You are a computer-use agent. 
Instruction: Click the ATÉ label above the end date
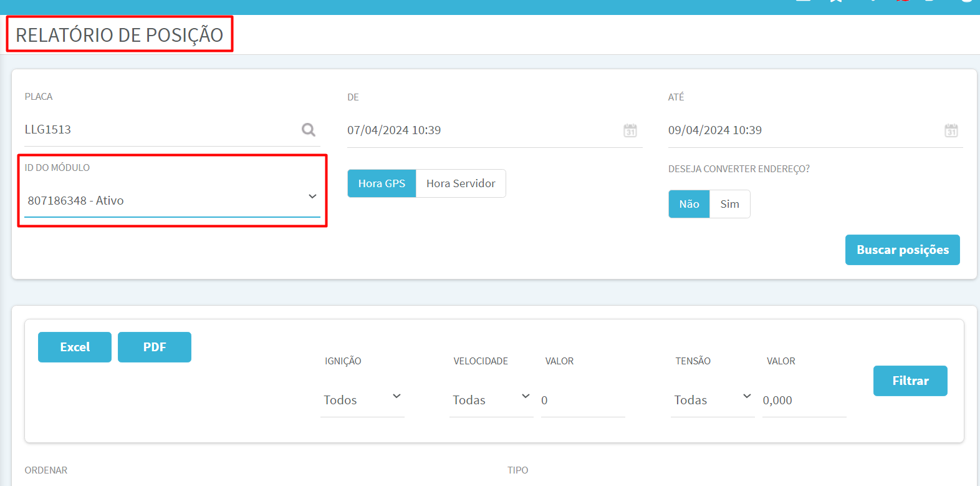pyautogui.click(x=676, y=97)
